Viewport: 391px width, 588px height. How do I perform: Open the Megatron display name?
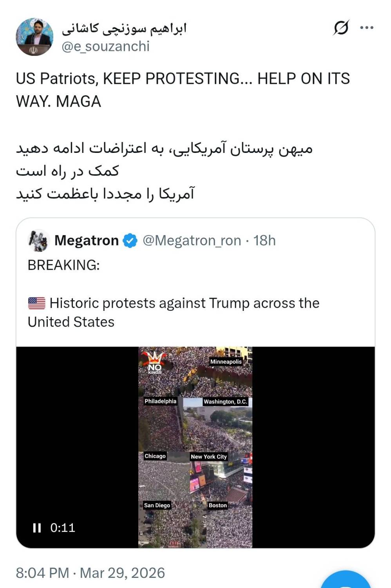(x=87, y=240)
